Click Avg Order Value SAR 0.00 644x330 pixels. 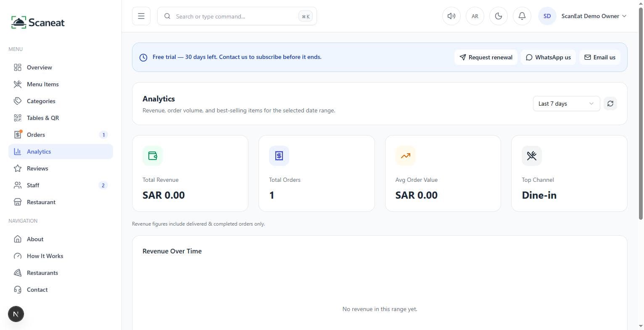[x=417, y=195]
